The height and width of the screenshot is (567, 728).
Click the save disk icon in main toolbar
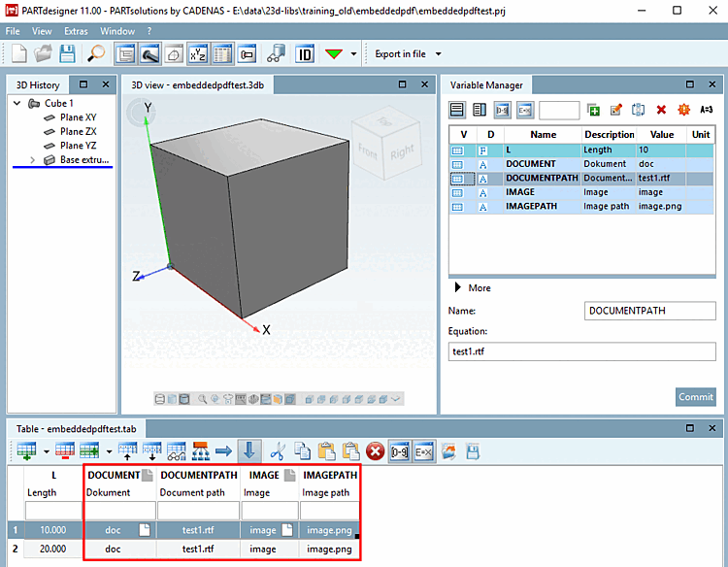point(68,53)
